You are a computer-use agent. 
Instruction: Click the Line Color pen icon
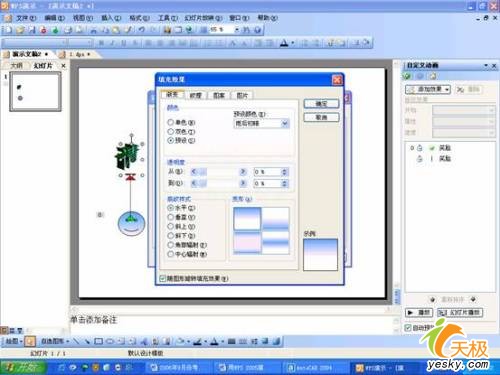197,341
